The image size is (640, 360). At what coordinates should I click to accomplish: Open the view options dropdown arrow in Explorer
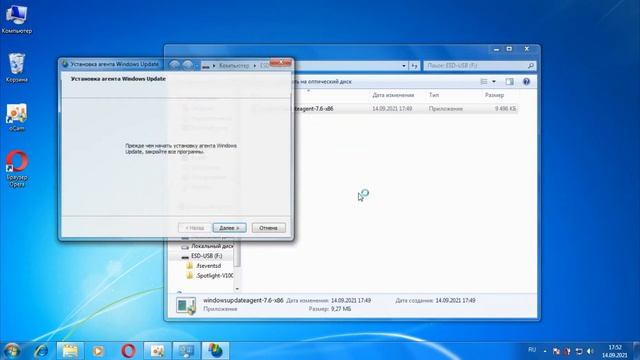(493, 82)
